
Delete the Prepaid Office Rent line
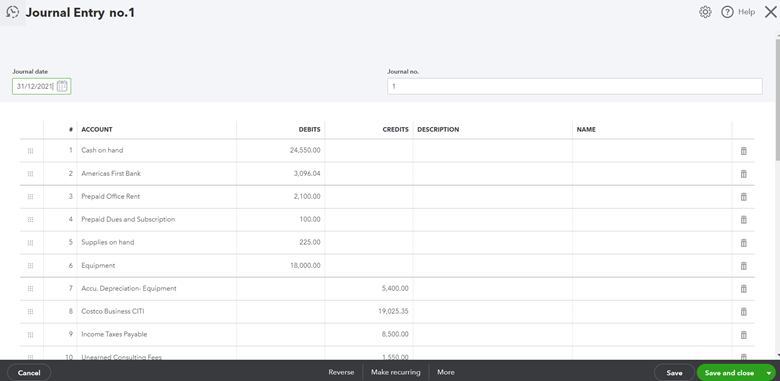tap(744, 196)
